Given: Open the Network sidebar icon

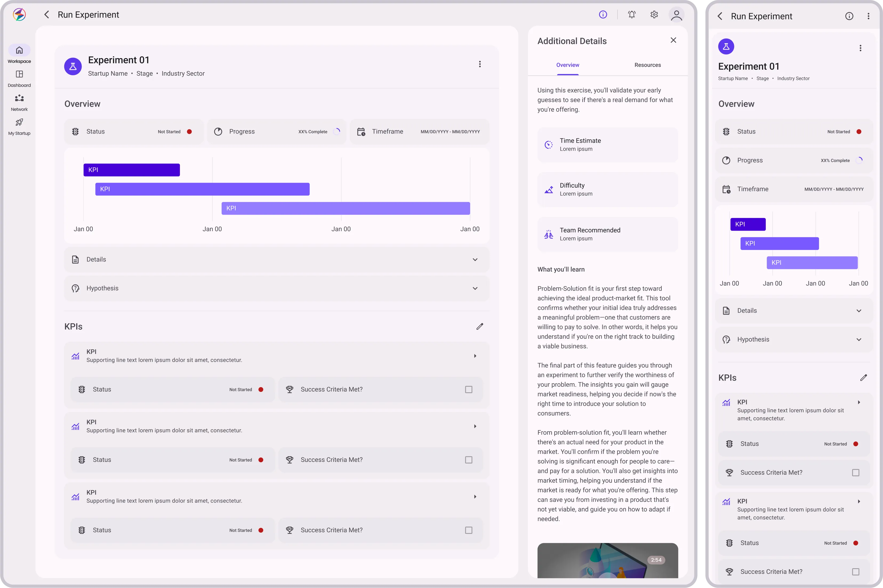Looking at the screenshot, I should click(x=19, y=98).
